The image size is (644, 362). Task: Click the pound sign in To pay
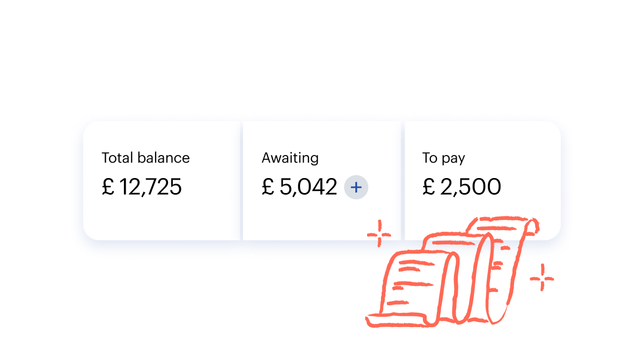point(428,187)
